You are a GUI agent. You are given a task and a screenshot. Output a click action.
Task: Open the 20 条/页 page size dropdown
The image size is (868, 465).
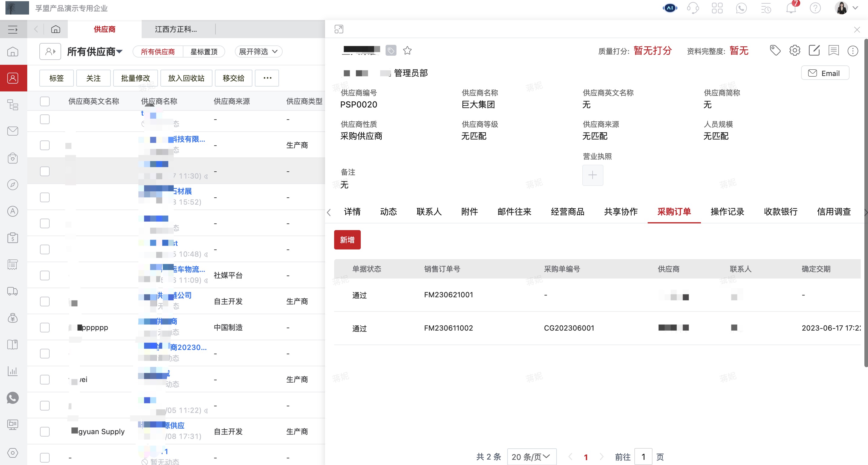pos(532,457)
